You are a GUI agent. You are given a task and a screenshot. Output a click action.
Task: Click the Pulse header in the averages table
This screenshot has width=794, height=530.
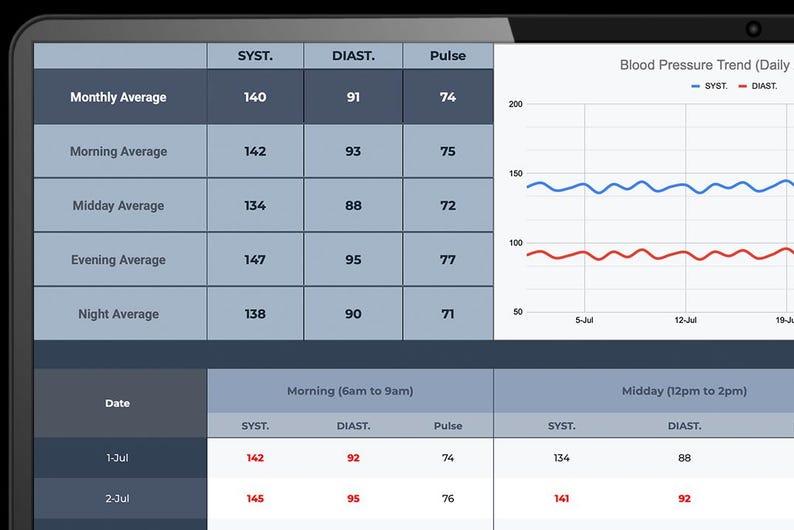point(448,56)
